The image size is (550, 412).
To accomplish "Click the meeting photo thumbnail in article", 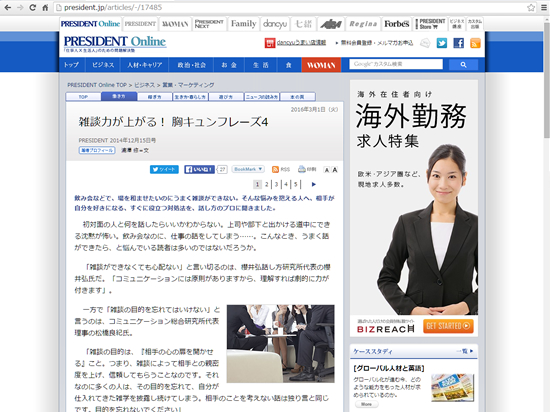I will click(x=281, y=344).
